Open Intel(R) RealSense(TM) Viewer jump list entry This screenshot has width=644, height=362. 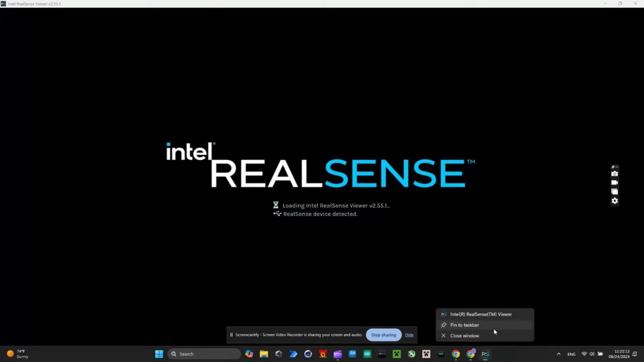click(x=485, y=314)
